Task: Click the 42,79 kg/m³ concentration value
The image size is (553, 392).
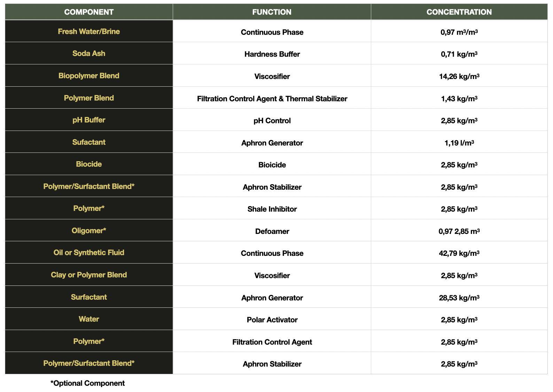Action: tap(459, 253)
